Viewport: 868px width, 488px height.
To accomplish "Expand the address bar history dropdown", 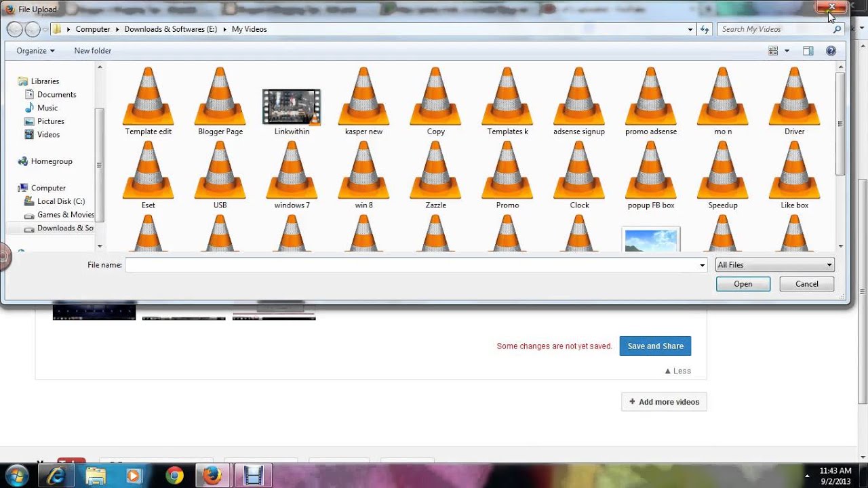I will (690, 29).
